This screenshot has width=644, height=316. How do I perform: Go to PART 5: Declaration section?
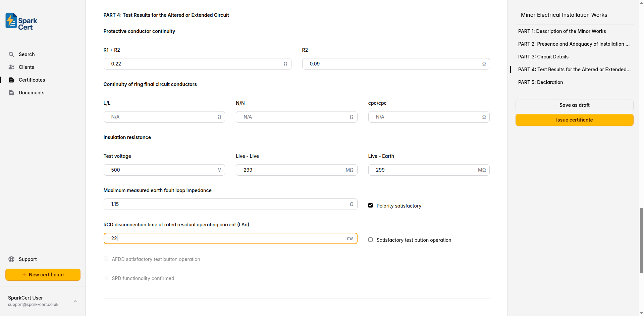pos(540,82)
